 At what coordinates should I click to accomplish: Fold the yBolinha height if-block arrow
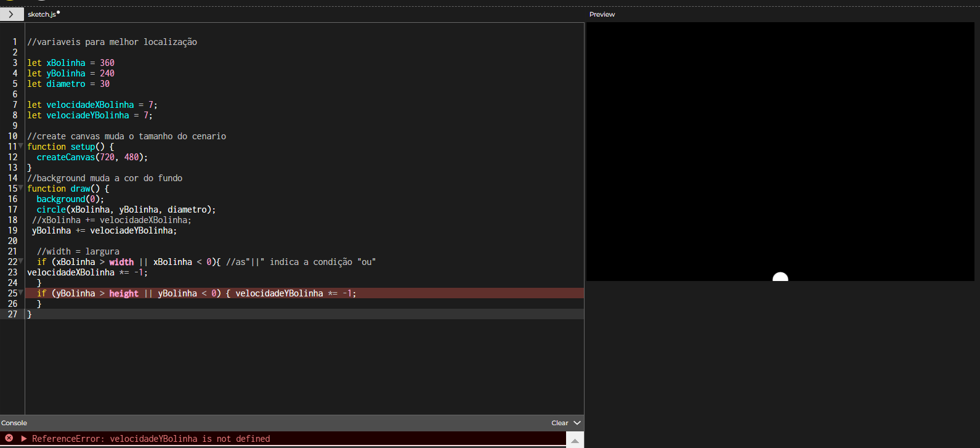[x=21, y=293]
